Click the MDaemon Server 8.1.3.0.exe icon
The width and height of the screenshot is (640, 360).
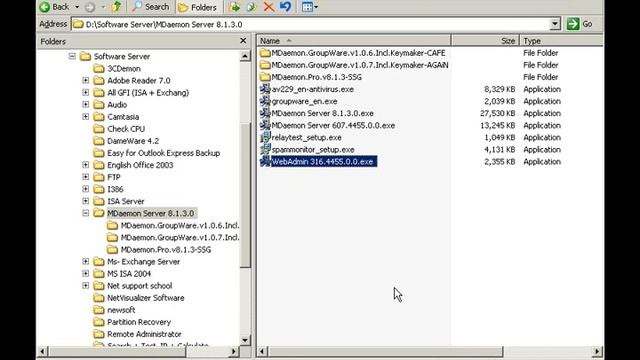[x=265, y=113]
